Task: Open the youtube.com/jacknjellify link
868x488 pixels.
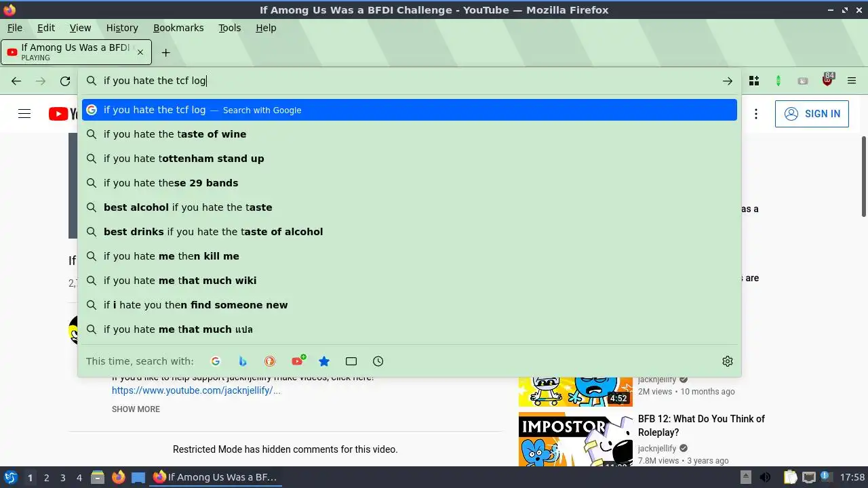Action: [196, 390]
